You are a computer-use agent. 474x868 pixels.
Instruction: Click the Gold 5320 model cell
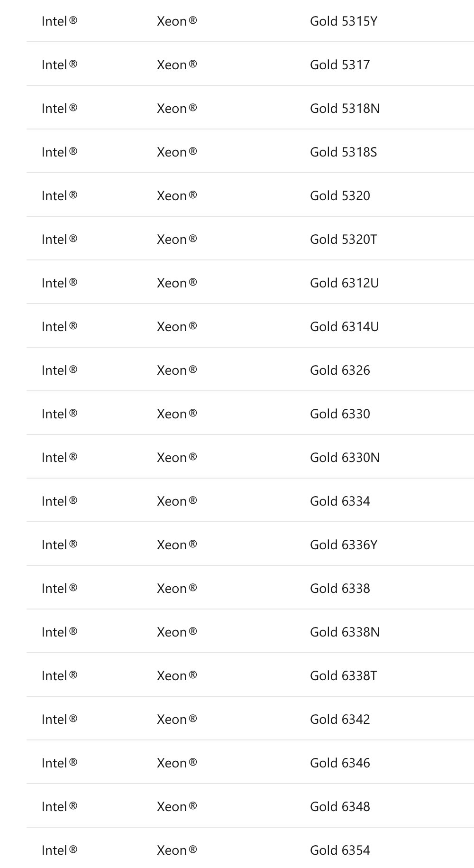[340, 196]
